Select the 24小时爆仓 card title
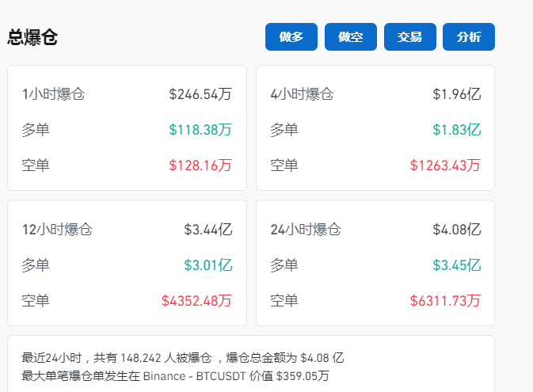The image size is (533, 392). coord(306,230)
